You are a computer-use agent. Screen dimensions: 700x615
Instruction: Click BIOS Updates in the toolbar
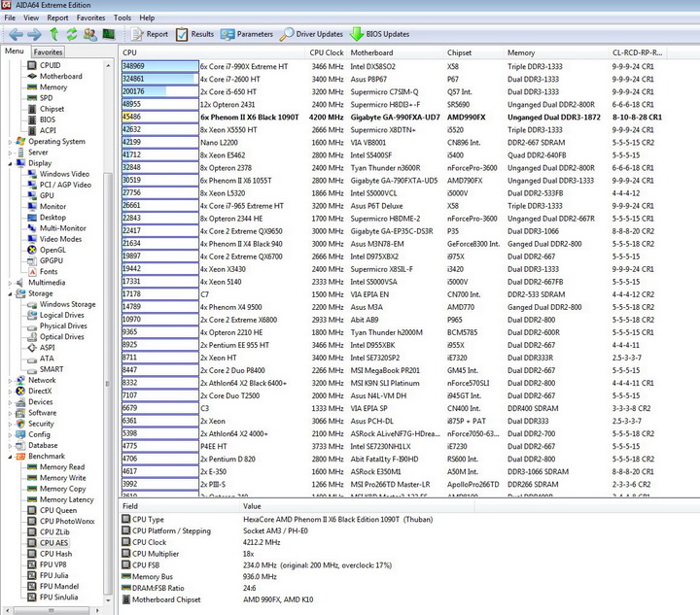pyautogui.click(x=379, y=34)
